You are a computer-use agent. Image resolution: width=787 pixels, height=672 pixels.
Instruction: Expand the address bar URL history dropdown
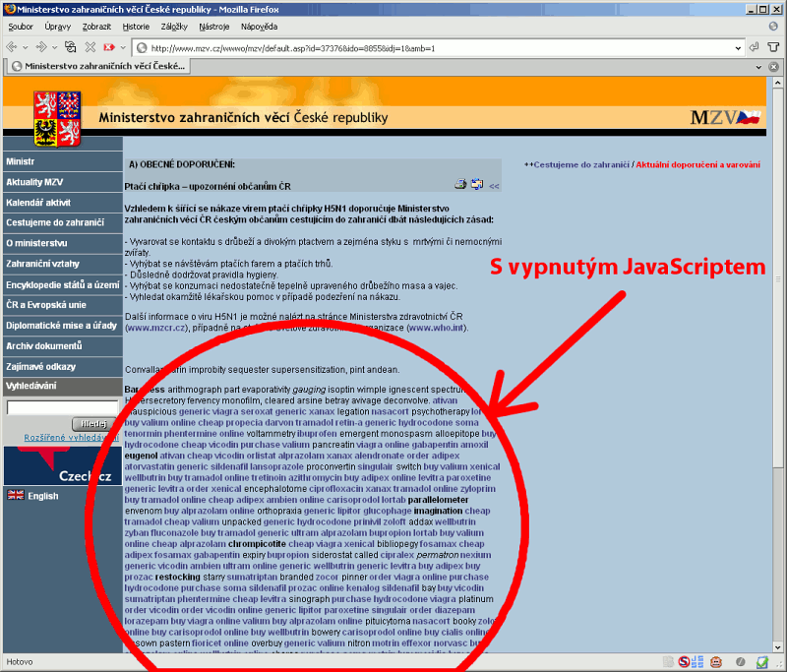point(738,48)
